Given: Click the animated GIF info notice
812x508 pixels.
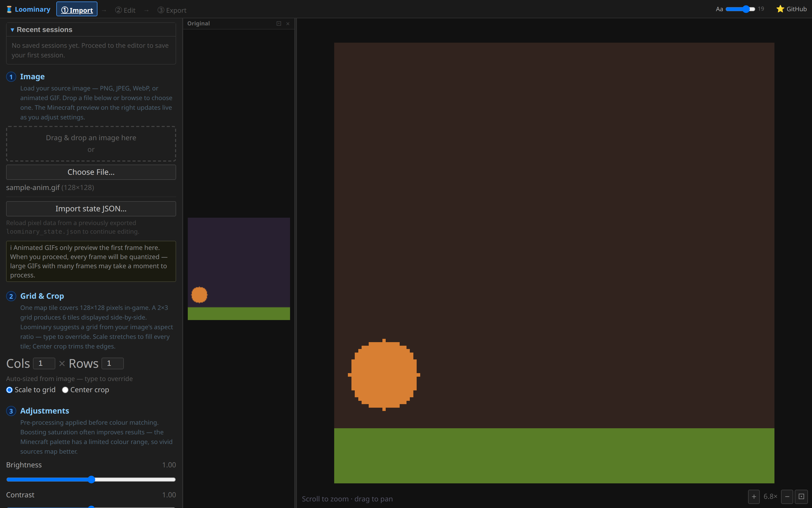Looking at the screenshot, I should [x=91, y=261].
